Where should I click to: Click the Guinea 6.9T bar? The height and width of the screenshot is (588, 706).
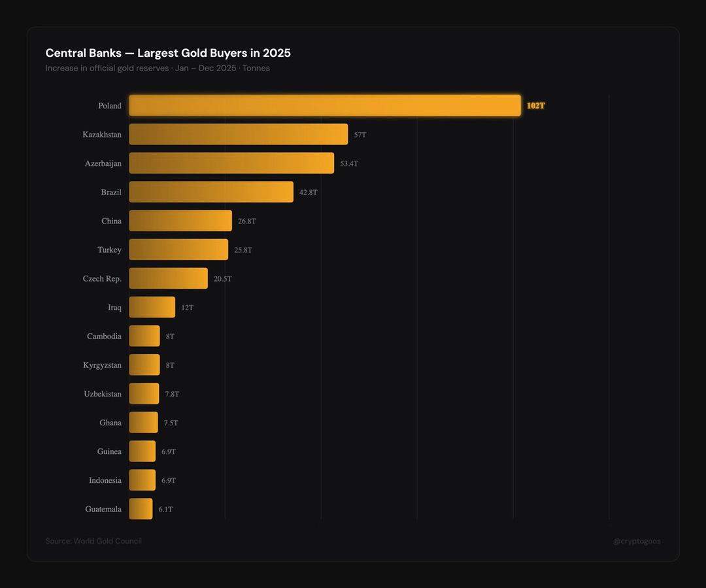143,451
